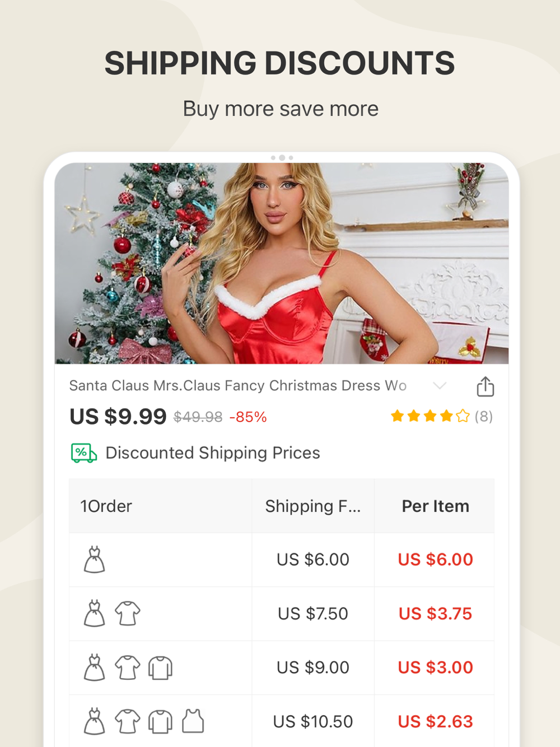560x747 pixels.
Task: Tap the (8) reviews count
Action: pyautogui.click(x=484, y=416)
